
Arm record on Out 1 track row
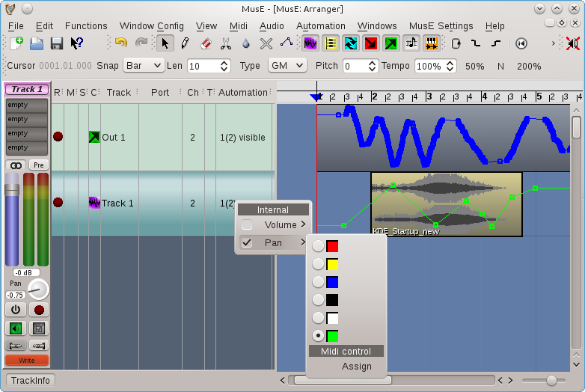[58, 137]
